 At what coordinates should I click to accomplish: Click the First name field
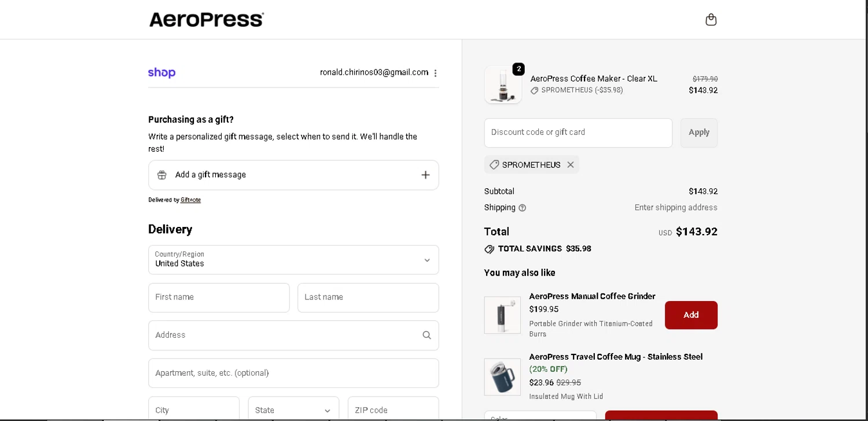(x=219, y=298)
